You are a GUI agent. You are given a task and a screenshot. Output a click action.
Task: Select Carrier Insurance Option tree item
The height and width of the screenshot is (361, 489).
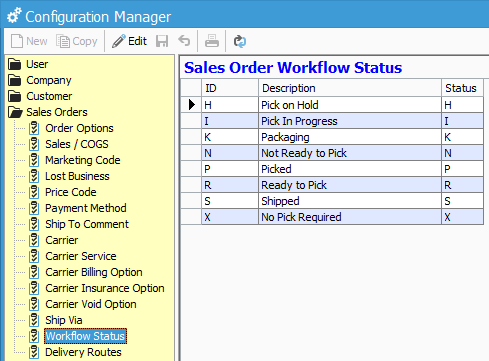point(105,288)
